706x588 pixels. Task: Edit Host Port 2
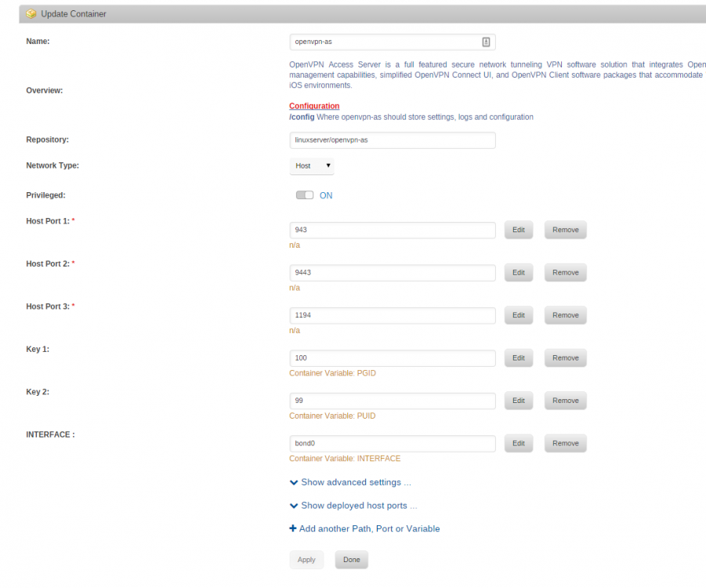point(519,273)
